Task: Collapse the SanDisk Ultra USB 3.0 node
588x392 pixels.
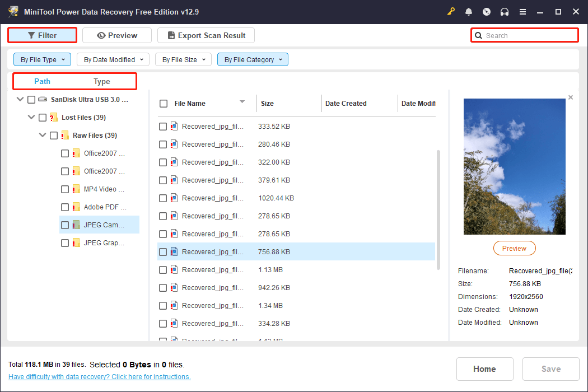Action: [20, 100]
